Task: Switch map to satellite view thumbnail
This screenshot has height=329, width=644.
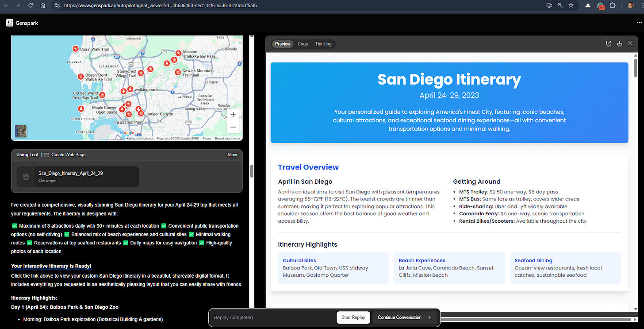Action: pyautogui.click(x=20, y=131)
